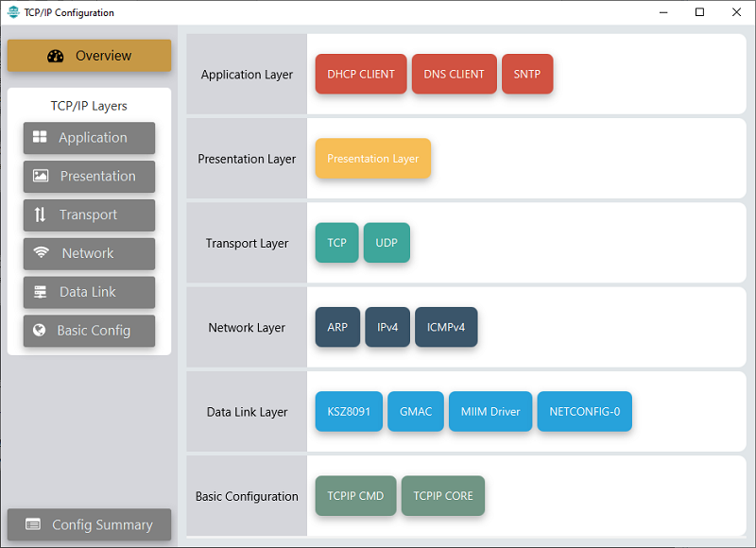Open the yellow Presentation Layer block

(372, 159)
